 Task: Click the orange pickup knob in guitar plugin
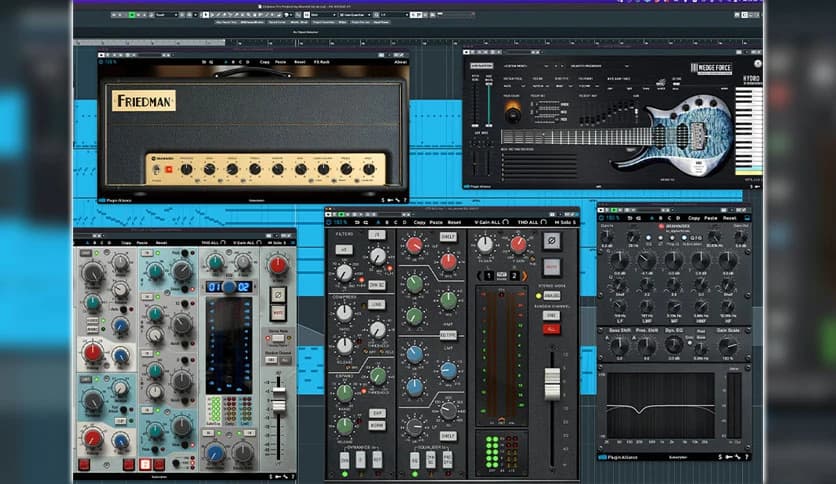coord(512,112)
